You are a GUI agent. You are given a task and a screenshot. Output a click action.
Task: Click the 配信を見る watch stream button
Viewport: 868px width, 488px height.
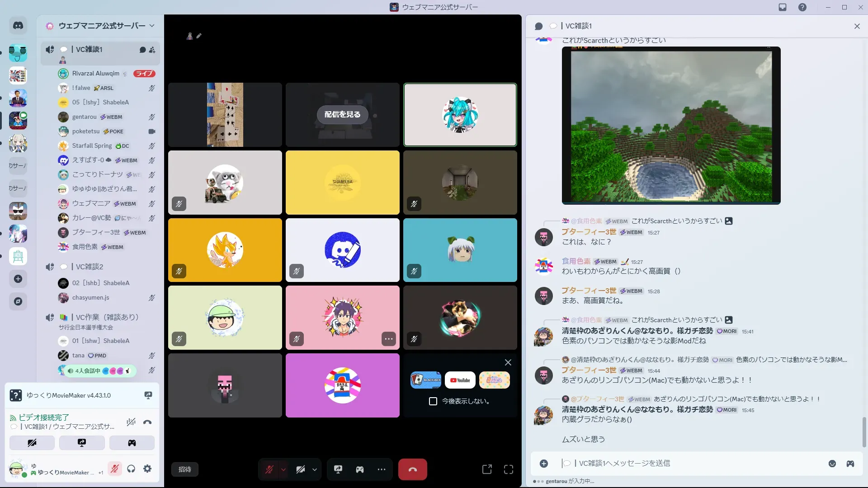[342, 115]
